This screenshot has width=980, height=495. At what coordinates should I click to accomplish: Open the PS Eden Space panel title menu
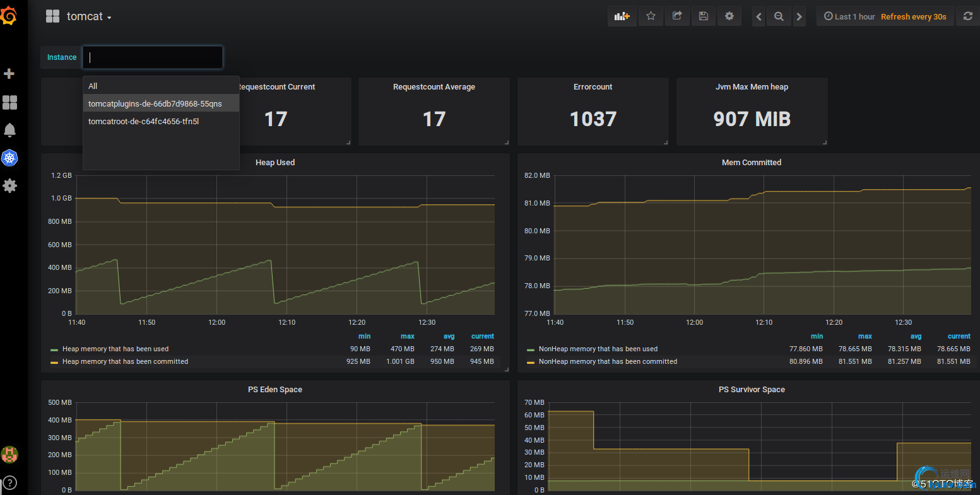275,390
